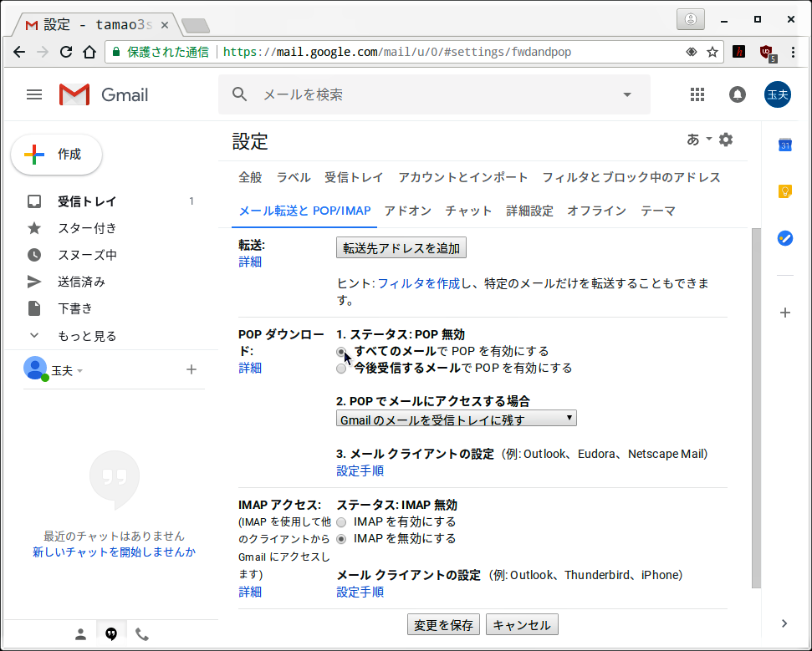The height and width of the screenshot is (651, 812).
Task: Open Google Tasks in side panel
Action: 784,237
